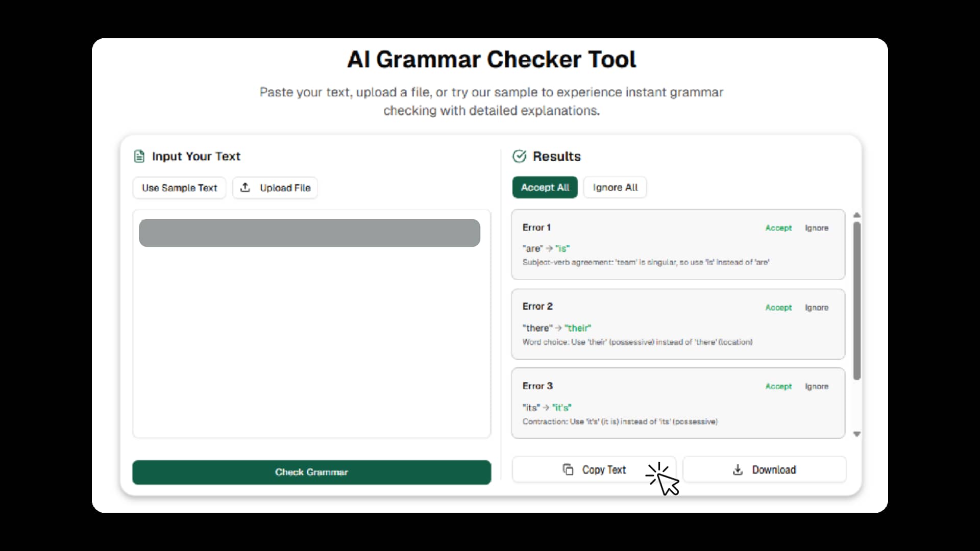
Task: Accept Error 3 'its' to 'it's' fix
Action: pos(778,386)
